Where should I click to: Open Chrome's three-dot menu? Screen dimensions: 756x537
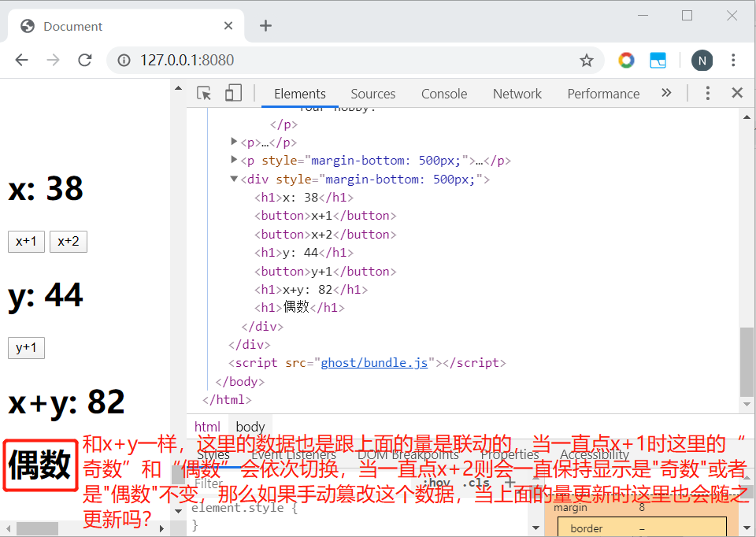(x=733, y=61)
